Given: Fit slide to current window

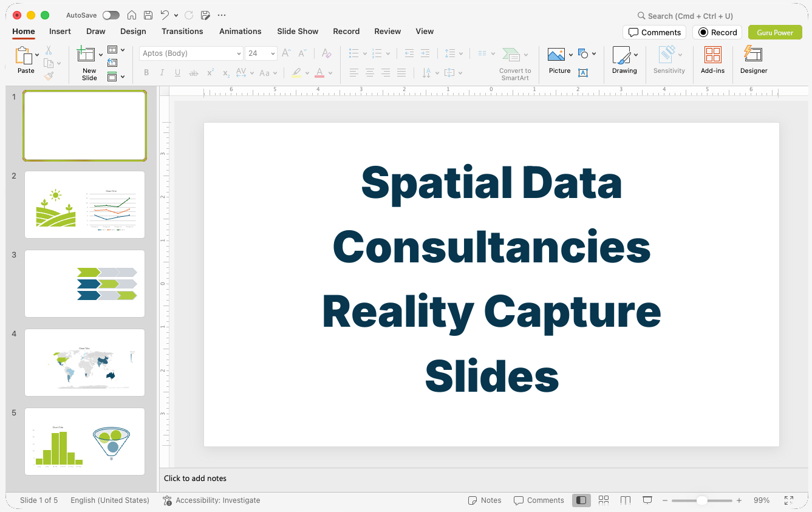Looking at the screenshot, I should click(789, 500).
